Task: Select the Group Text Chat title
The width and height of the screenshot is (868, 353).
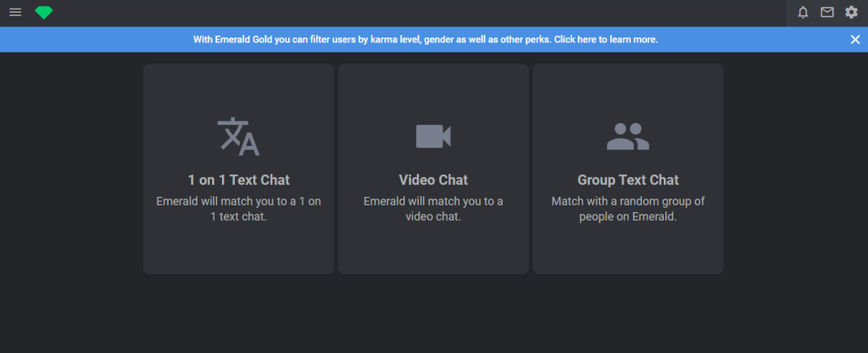Action: coord(628,180)
